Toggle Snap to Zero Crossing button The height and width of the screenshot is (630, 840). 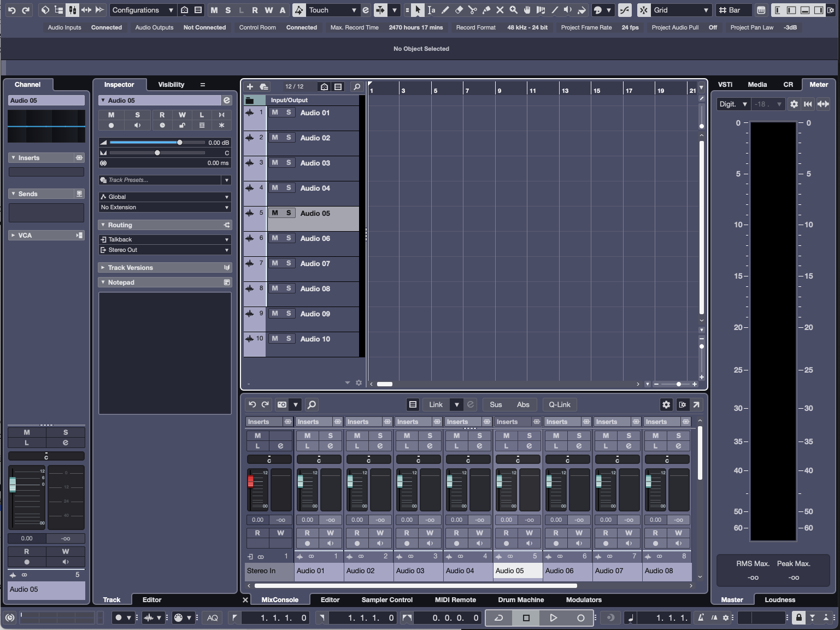click(x=625, y=10)
